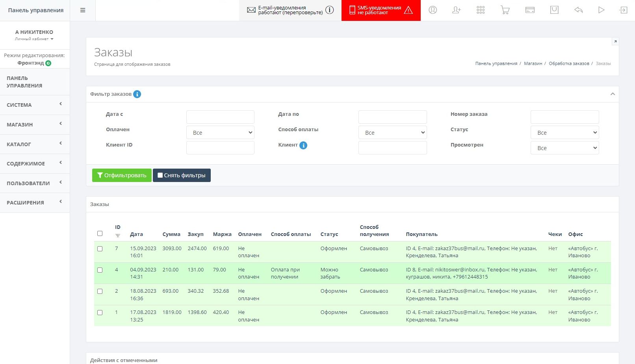Open the shopping cart icon in top bar

click(x=505, y=10)
